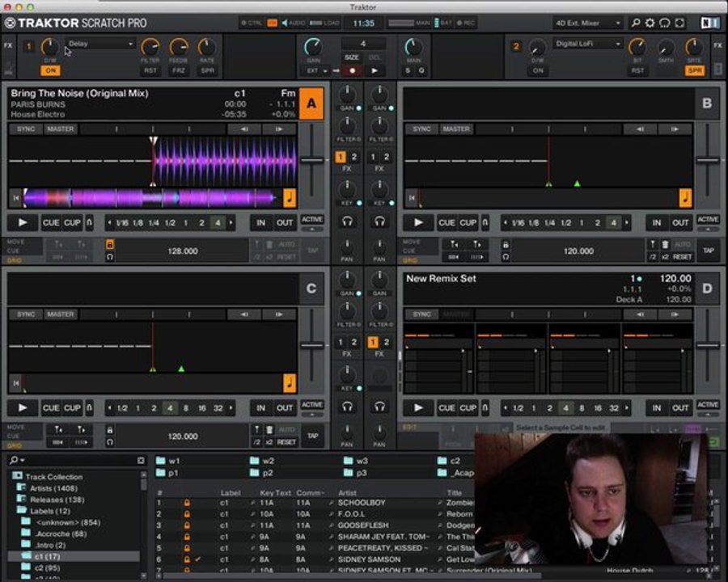Image resolution: width=728 pixels, height=582 pixels.
Task: Toggle fullscreen icon in header
Action: pos(679,23)
